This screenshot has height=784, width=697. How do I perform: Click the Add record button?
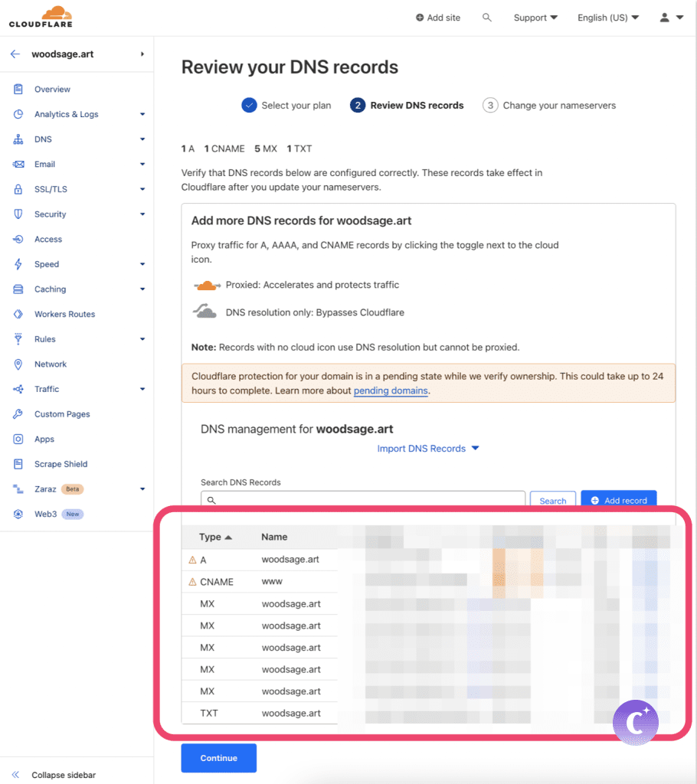pyautogui.click(x=618, y=500)
